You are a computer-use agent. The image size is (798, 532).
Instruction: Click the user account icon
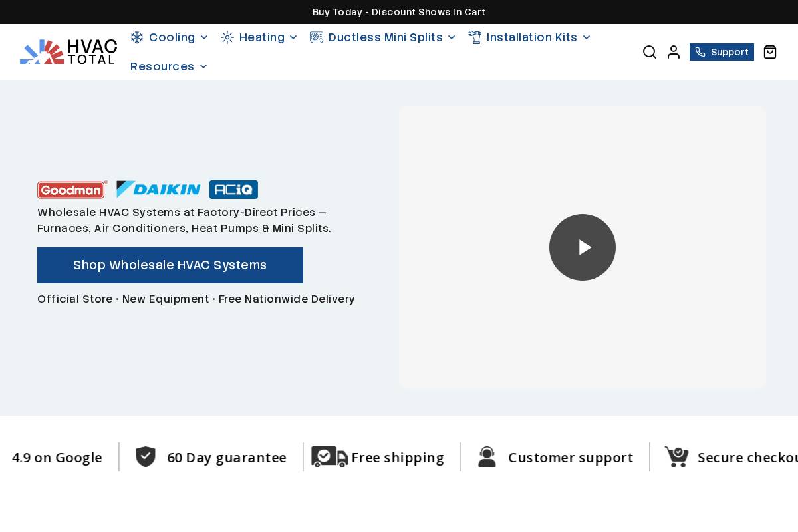click(674, 52)
